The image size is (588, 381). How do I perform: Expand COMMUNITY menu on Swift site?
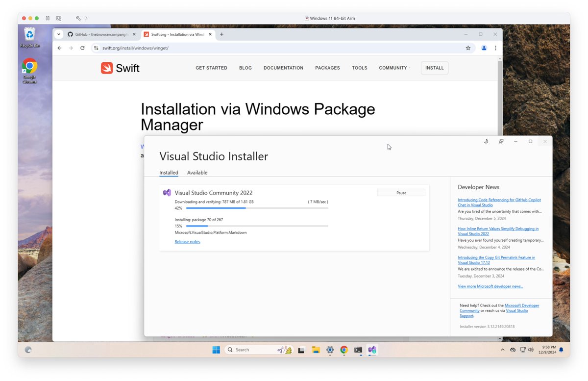394,68
